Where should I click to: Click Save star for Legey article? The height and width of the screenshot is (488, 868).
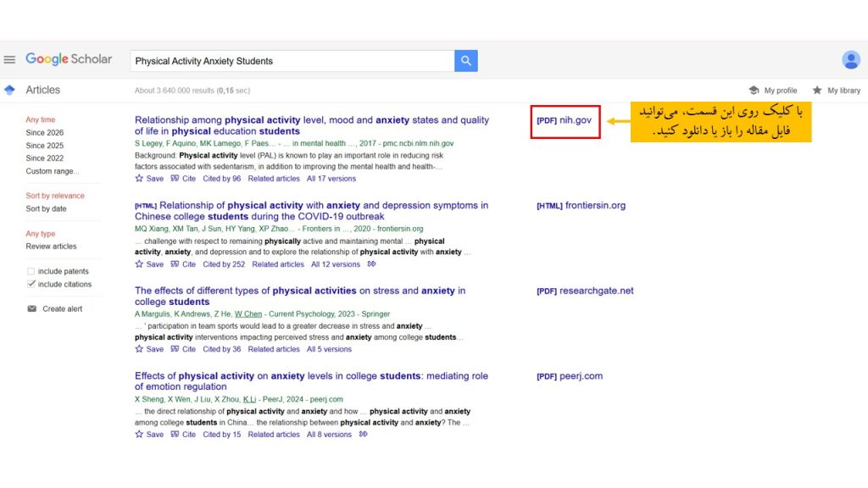(139, 178)
